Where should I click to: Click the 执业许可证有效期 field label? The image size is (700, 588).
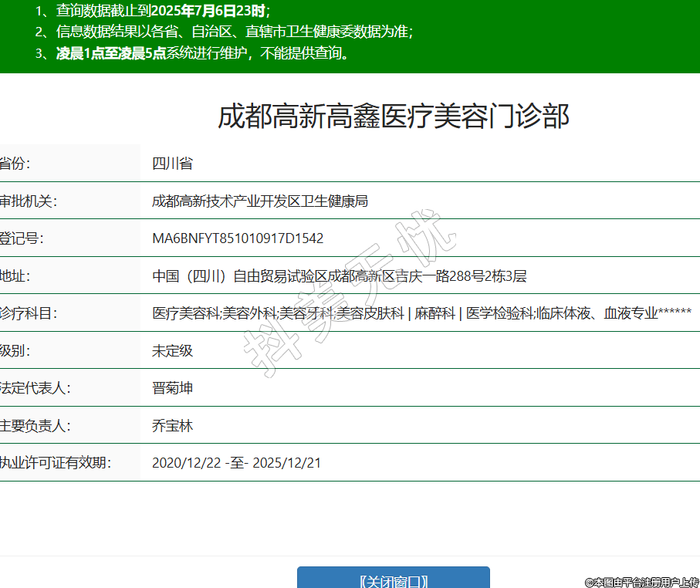[x=56, y=463]
